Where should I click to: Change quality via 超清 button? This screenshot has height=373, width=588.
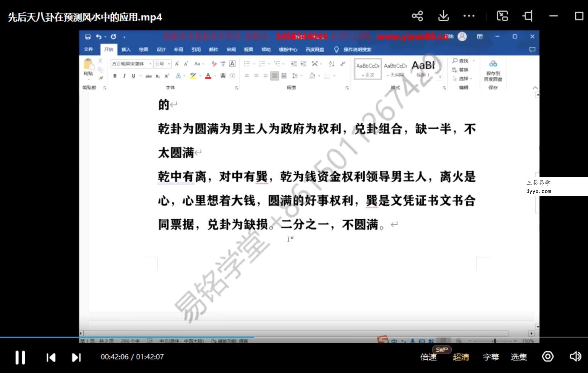(461, 357)
